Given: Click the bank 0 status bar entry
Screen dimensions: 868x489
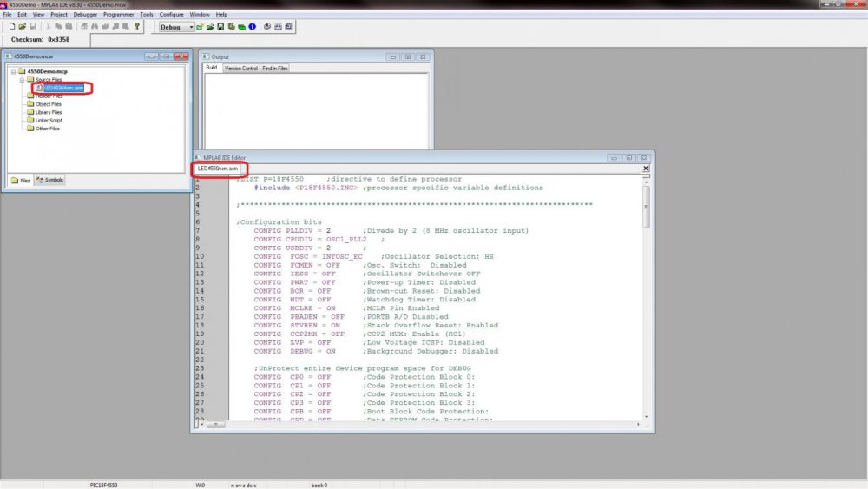Looking at the screenshot, I should pyautogui.click(x=319, y=486).
